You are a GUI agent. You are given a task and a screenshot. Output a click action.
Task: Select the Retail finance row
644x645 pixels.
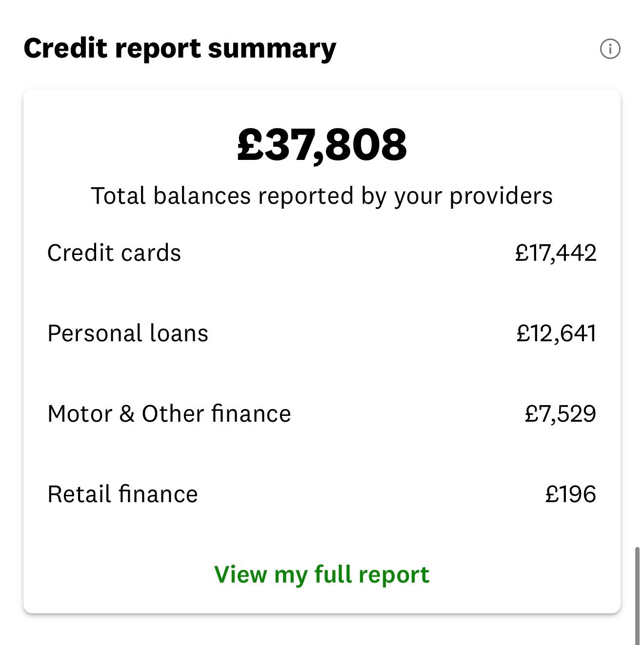[322, 494]
